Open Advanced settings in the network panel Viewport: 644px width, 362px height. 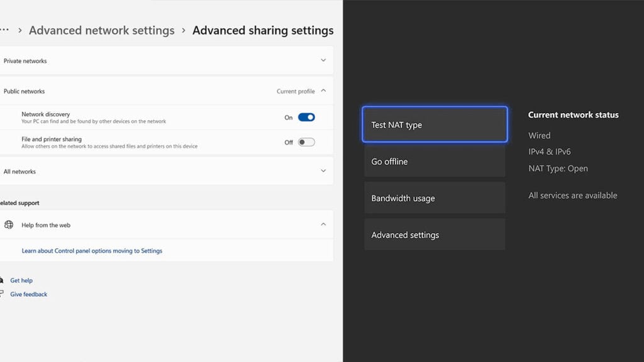434,234
